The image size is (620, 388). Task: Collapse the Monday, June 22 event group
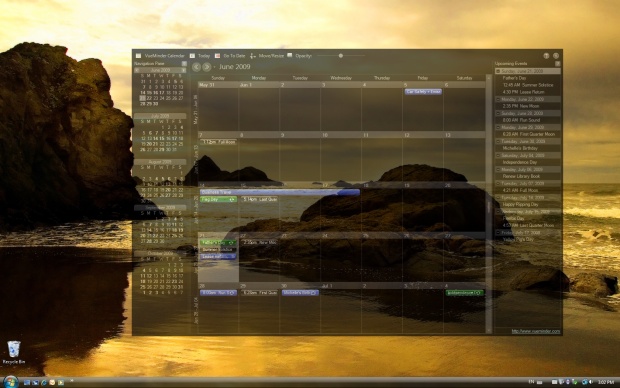point(498,99)
